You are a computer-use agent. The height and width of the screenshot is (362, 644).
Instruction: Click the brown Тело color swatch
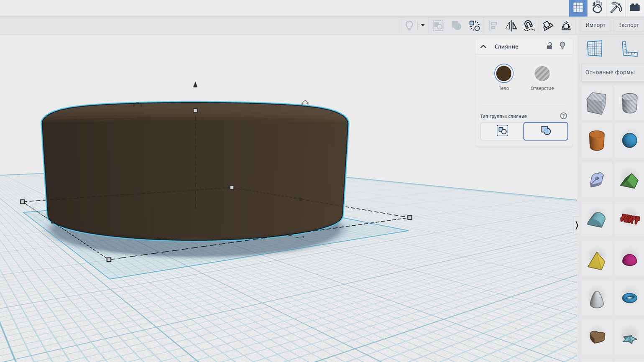503,74
